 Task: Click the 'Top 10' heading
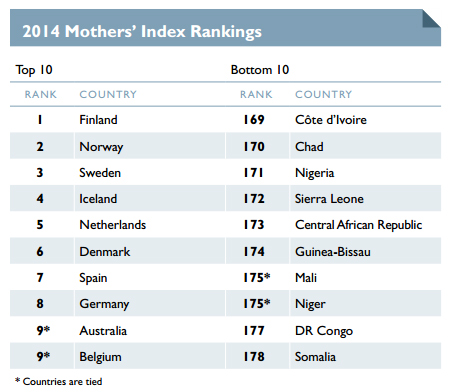(x=34, y=70)
